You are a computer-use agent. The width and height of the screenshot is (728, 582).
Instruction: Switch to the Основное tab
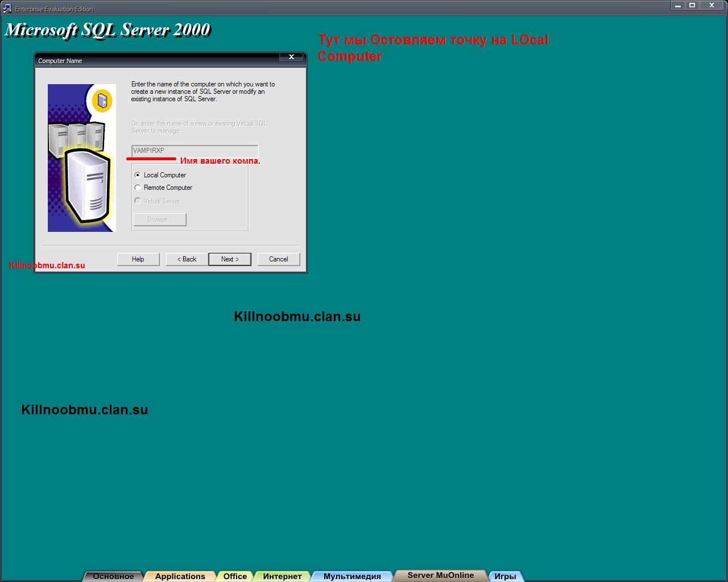tap(113, 576)
